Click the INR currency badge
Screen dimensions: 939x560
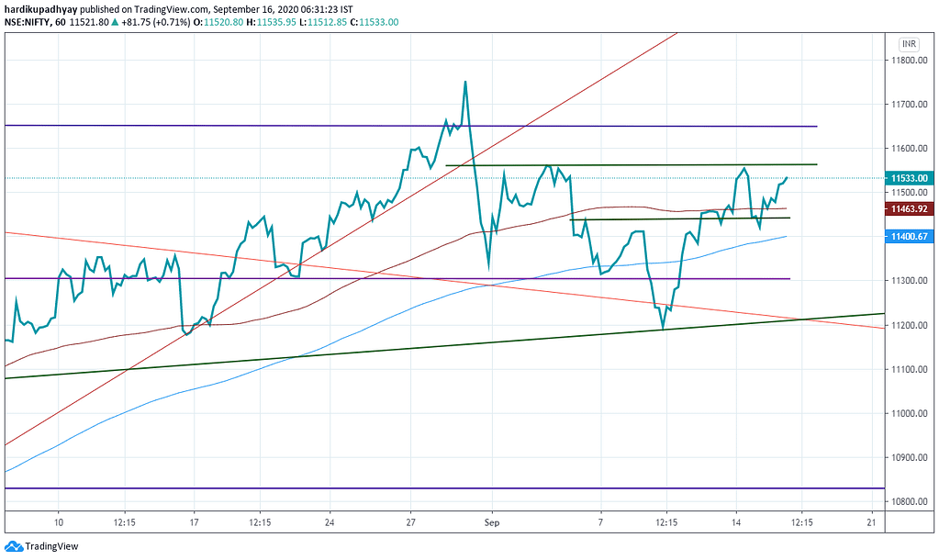(x=909, y=44)
